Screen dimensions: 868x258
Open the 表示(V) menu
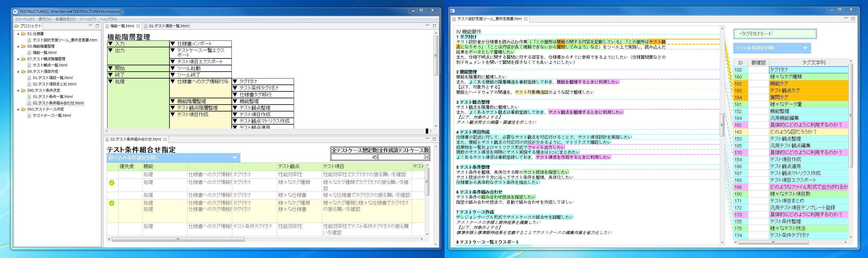(45, 19)
